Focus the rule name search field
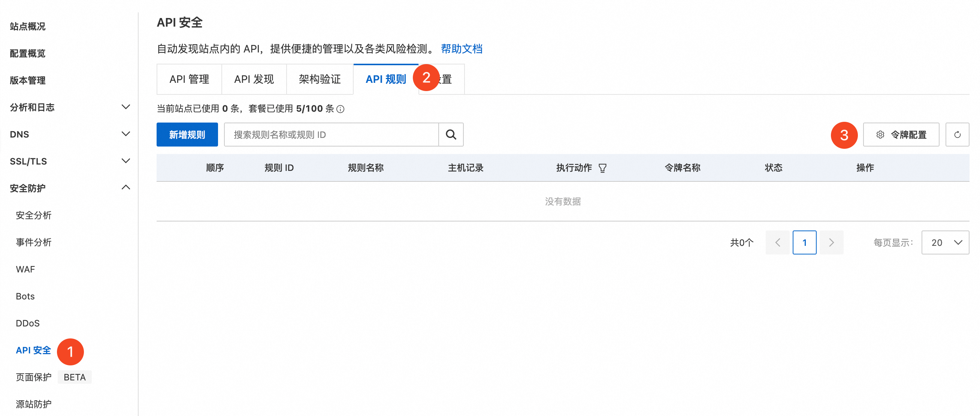 pyautogui.click(x=331, y=134)
